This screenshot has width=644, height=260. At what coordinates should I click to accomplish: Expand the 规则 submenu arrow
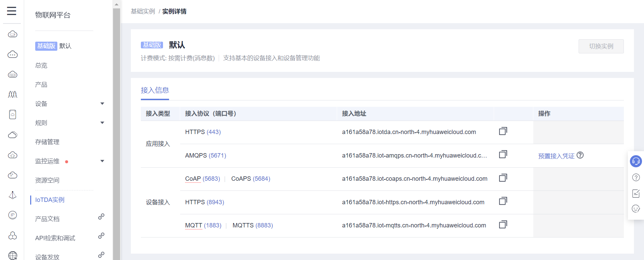102,123
